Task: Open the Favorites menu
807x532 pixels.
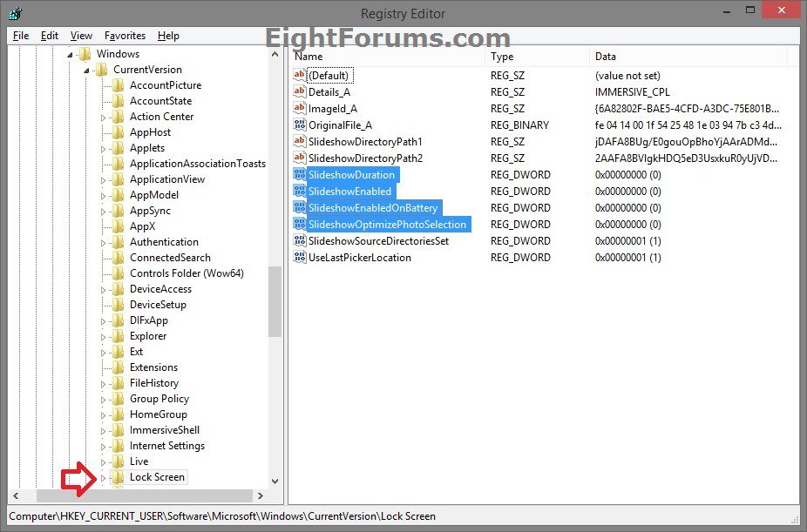Action: tap(124, 36)
